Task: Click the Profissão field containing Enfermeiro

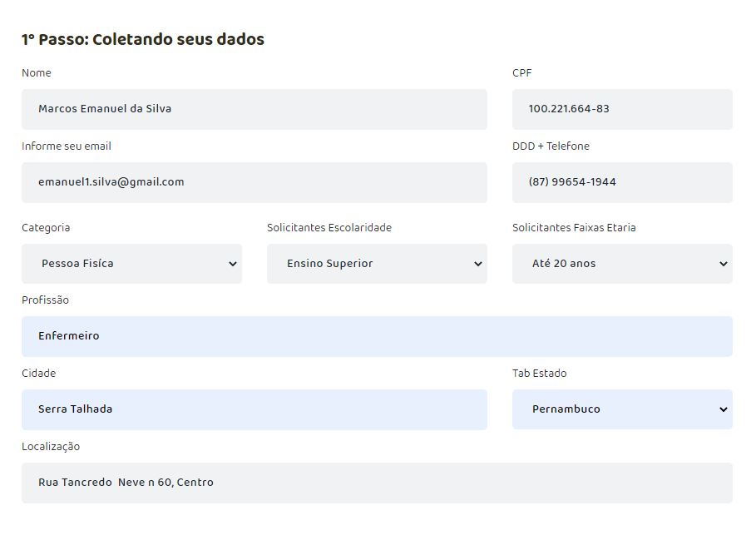Action: [x=377, y=336]
